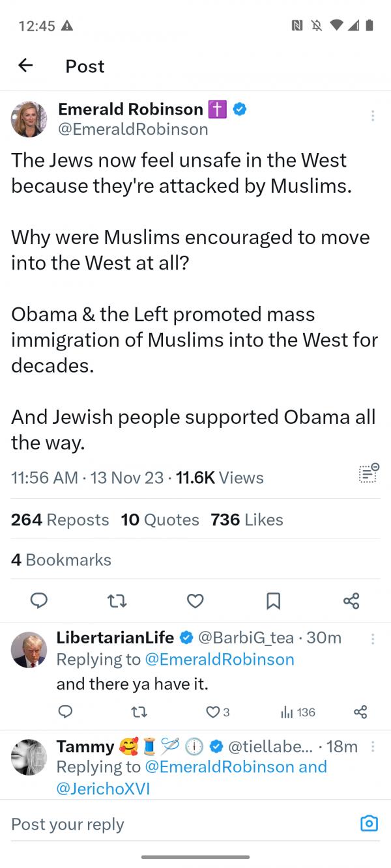The width and height of the screenshot is (391, 868).
Task: Repost the main post
Action: coord(117,600)
